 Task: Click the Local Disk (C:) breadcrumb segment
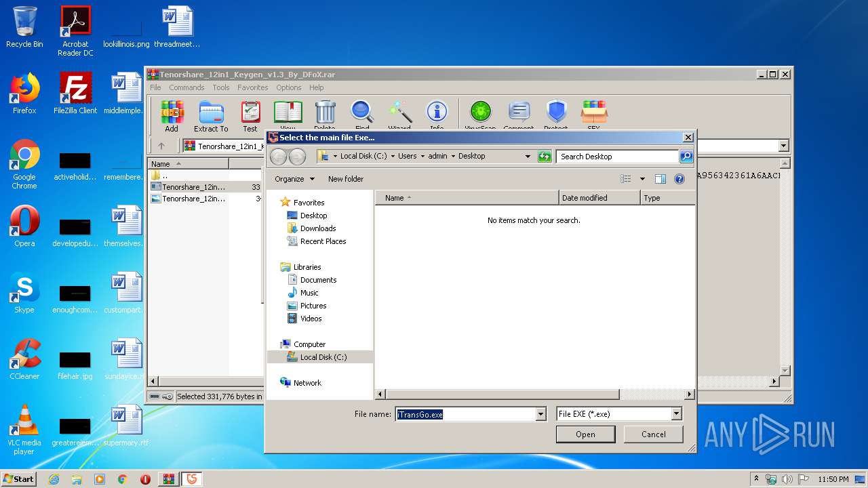(x=363, y=156)
